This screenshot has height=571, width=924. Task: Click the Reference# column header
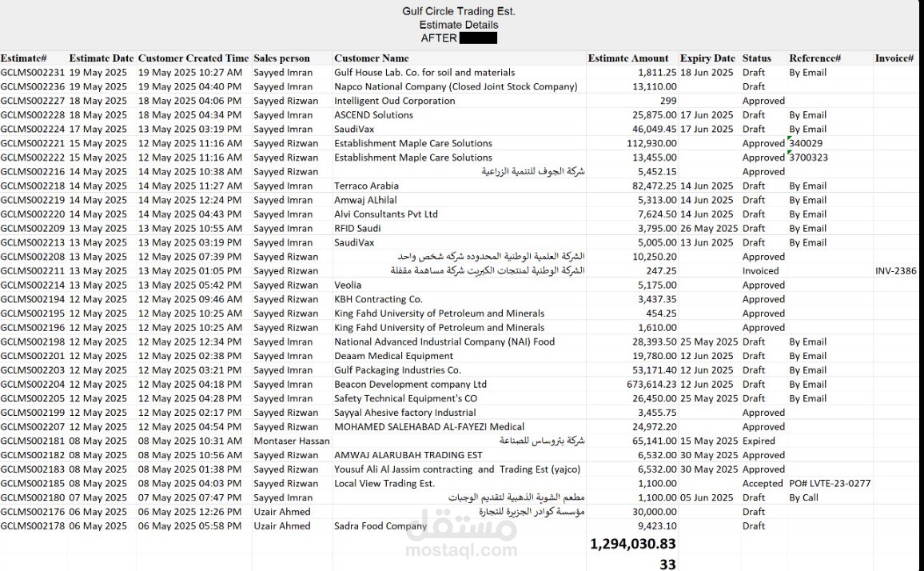click(x=815, y=58)
